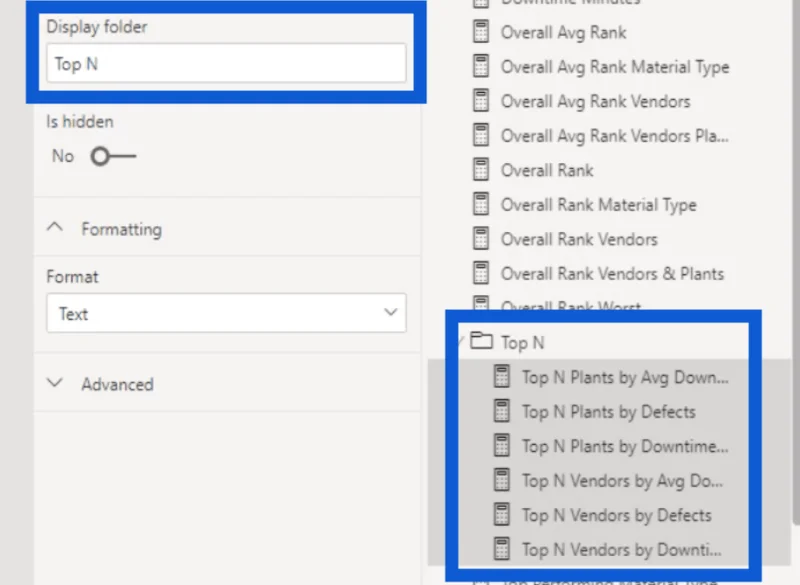Screen dimensions: 800x585
Task: Click the Top N Plants by Defects icon
Action: click(502, 411)
